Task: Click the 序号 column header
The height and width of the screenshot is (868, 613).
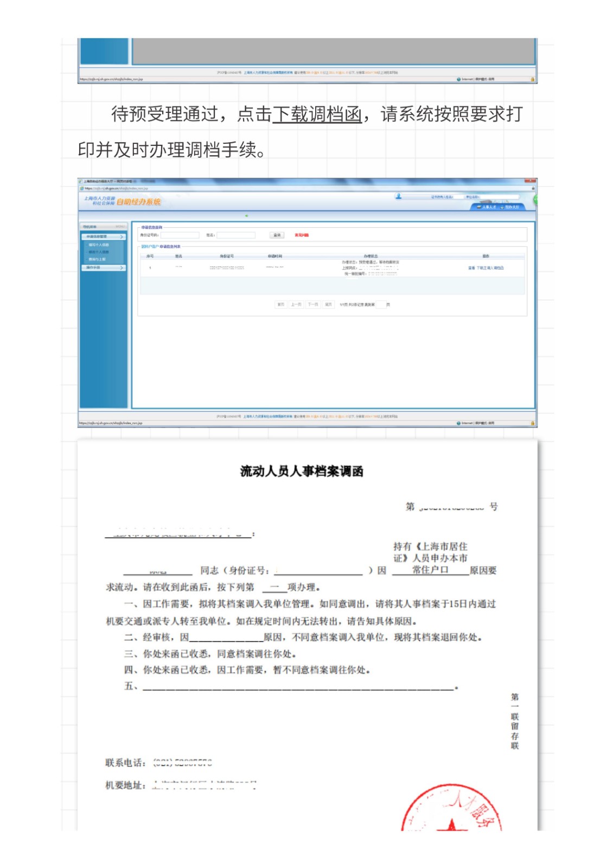Action: pos(150,256)
